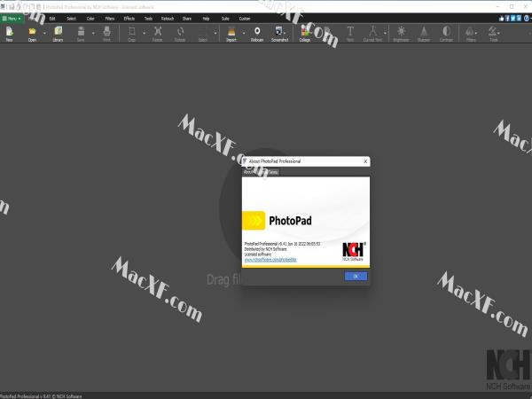Expand the Crop button dropdown arrow
The height and width of the screenshot is (399, 532).
pyautogui.click(x=145, y=34)
